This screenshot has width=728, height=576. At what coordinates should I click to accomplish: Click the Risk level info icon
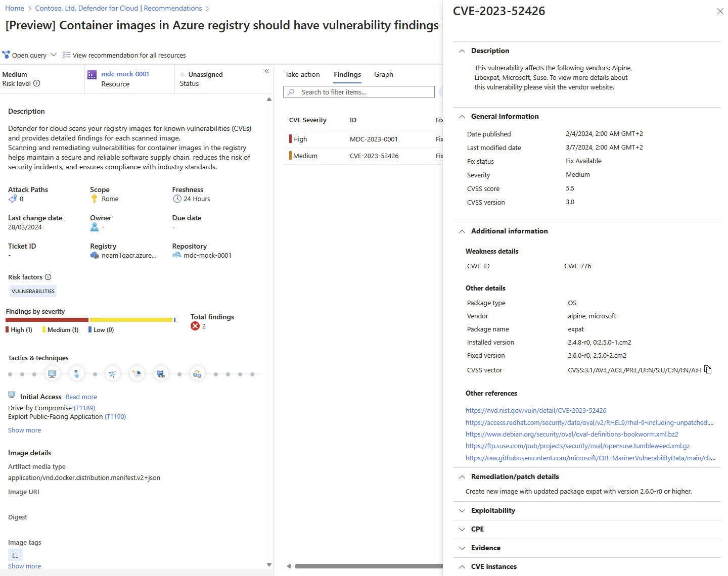pyautogui.click(x=37, y=83)
